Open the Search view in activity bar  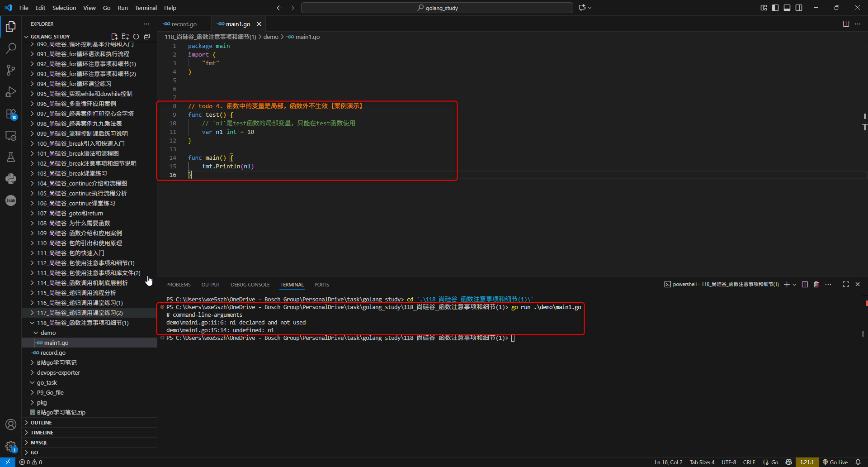coord(11,48)
